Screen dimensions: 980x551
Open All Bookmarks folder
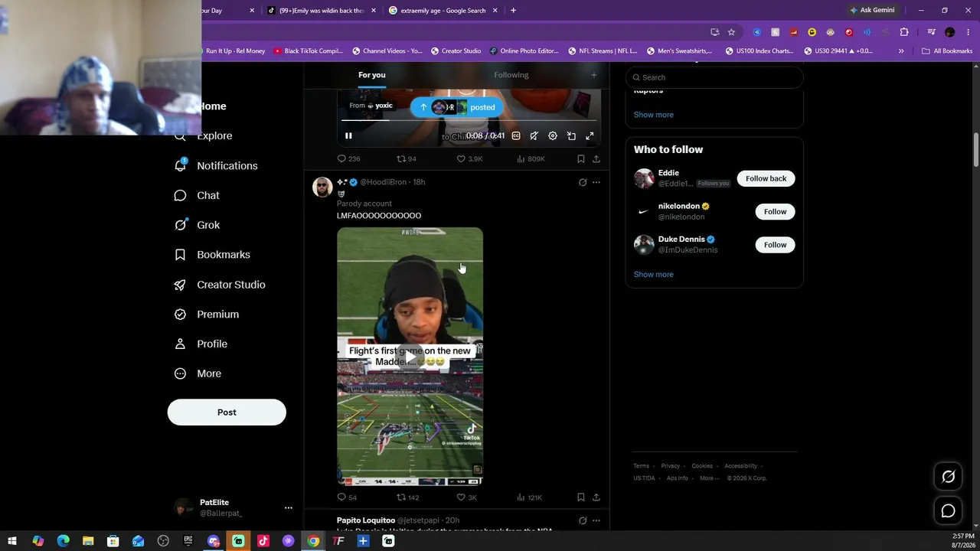pyautogui.click(x=947, y=51)
